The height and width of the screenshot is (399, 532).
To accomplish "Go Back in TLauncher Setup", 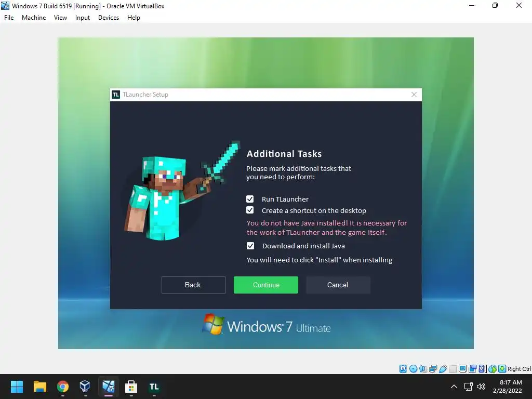I will [193, 285].
